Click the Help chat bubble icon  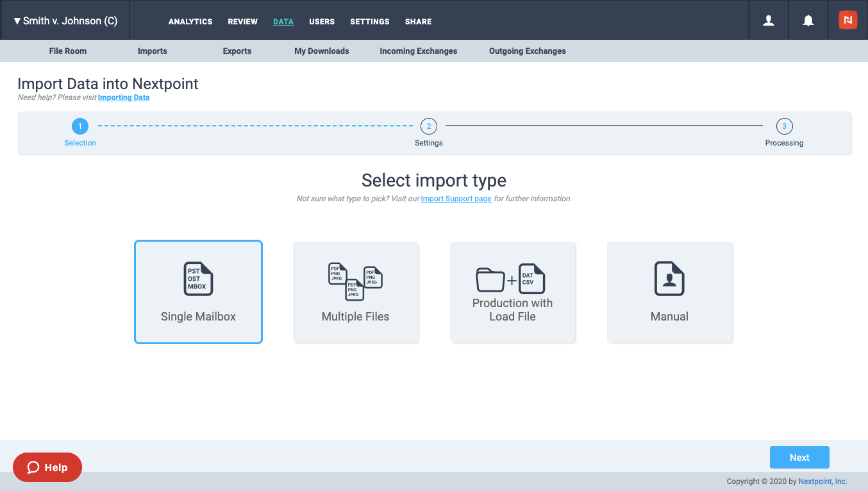tap(33, 467)
